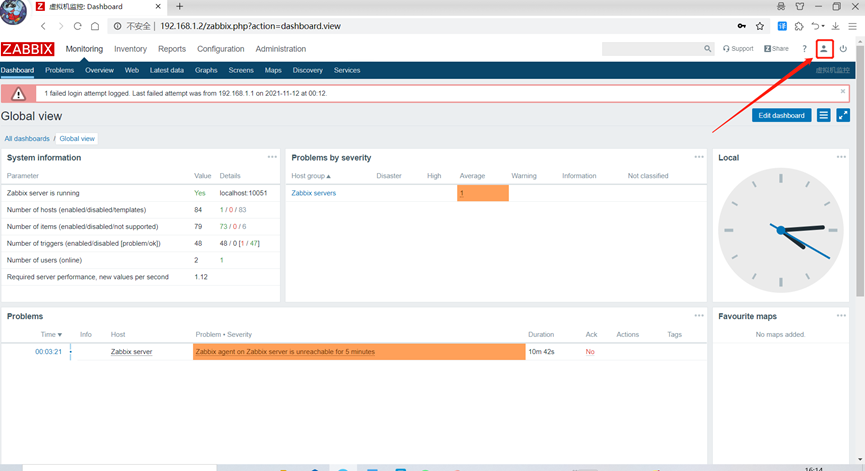Switch to the Problems submenu tab

(x=60, y=70)
